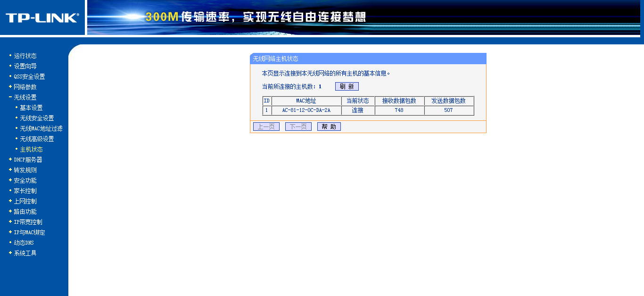Open 无线安全设置 submenu item
Screen dimensions: 644x296
(37, 118)
